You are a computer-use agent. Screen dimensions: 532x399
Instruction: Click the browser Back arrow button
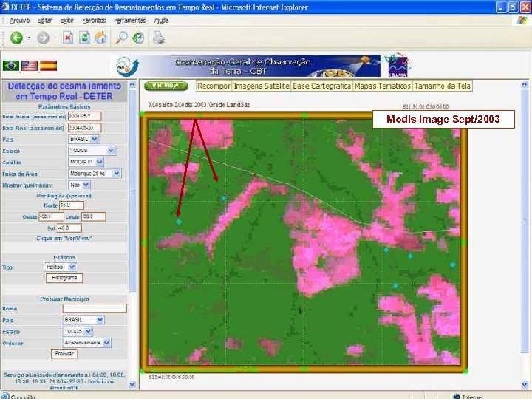[16, 38]
